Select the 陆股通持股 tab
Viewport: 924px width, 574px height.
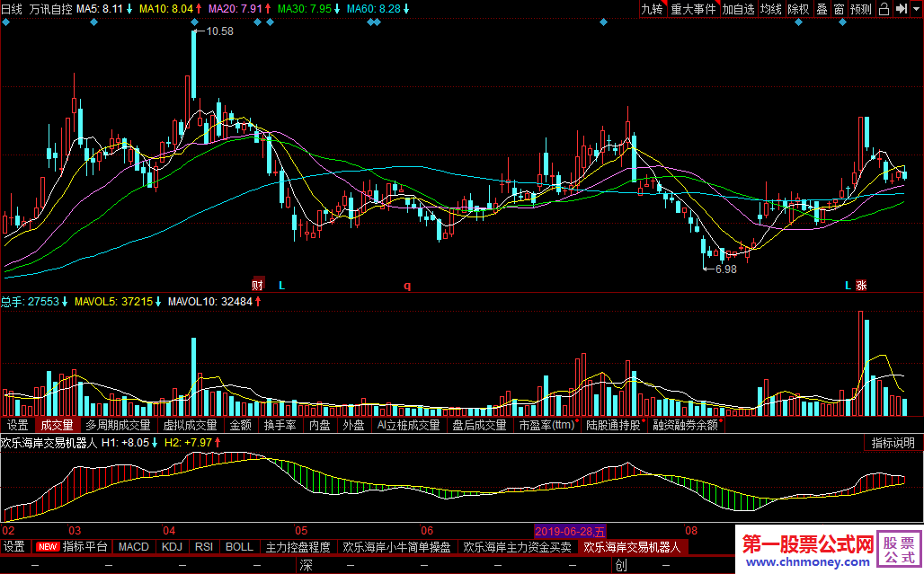(613, 425)
